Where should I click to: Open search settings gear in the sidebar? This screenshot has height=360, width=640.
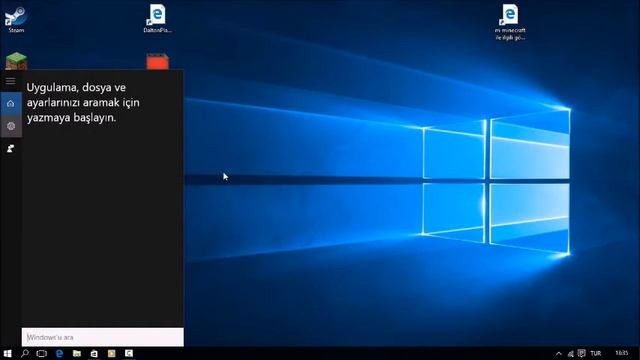pyautogui.click(x=11, y=126)
